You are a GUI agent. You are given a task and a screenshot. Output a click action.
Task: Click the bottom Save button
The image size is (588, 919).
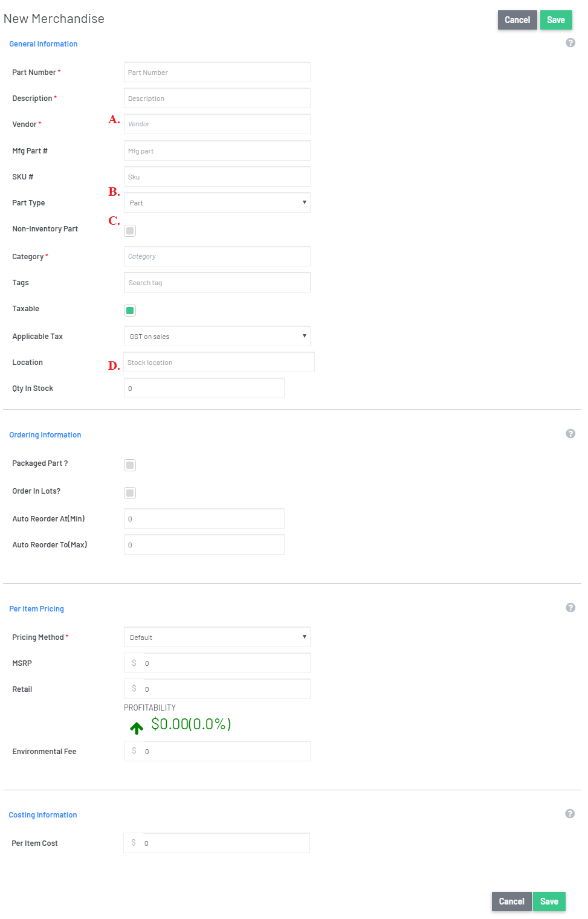(x=549, y=901)
